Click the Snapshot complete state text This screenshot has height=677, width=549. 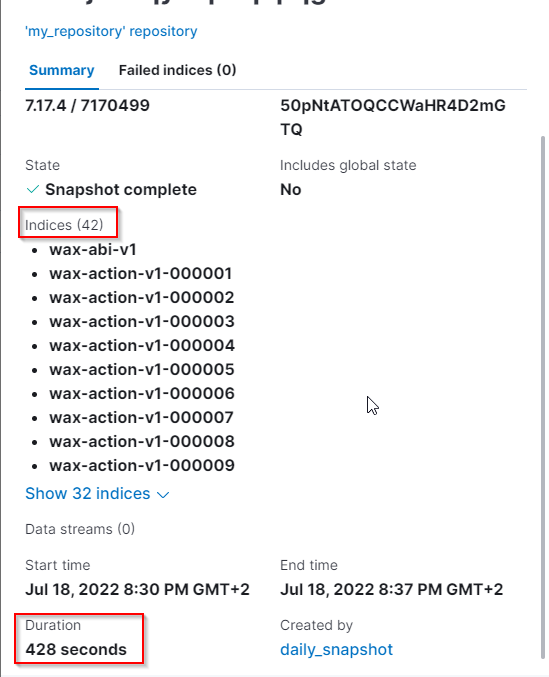tap(121, 190)
